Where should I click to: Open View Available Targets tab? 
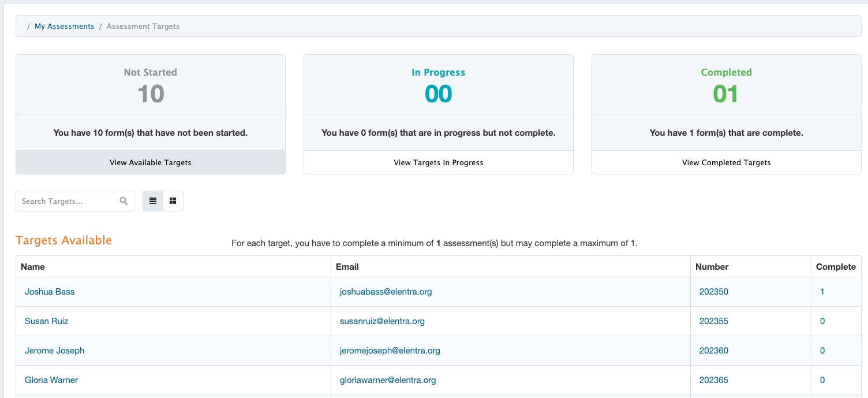coord(150,163)
